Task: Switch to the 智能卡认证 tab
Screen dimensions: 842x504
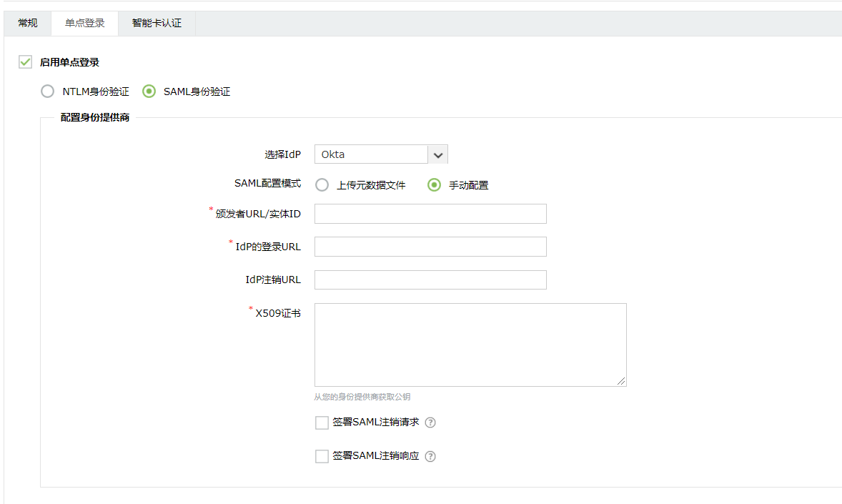Action: click(x=157, y=23)
